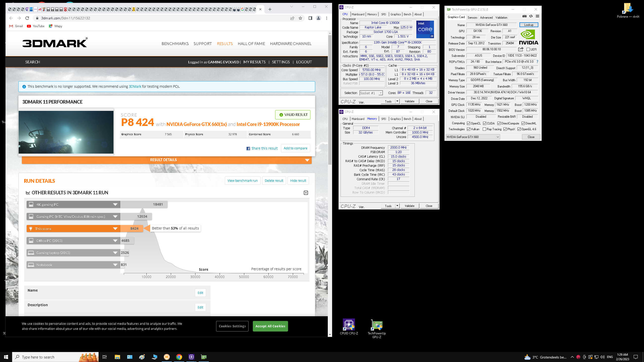Click View benchmark run button
Screen dimensions: 644x362
click(x=243, y=180)
